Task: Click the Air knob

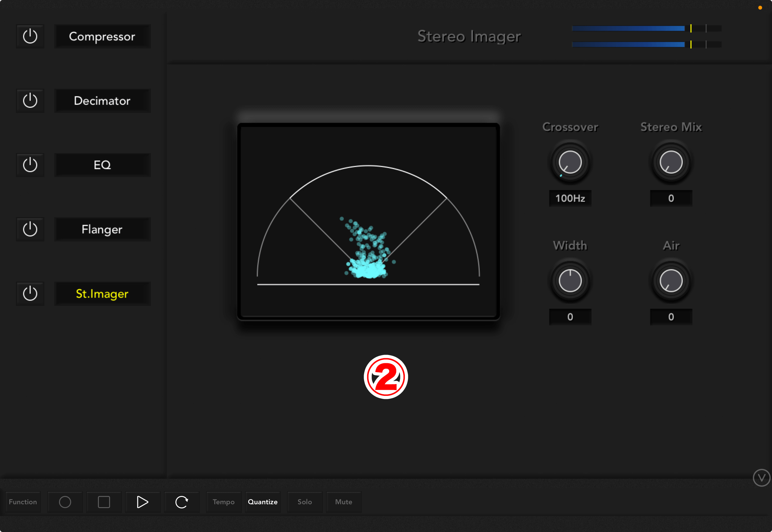Action: coord(671,281)
